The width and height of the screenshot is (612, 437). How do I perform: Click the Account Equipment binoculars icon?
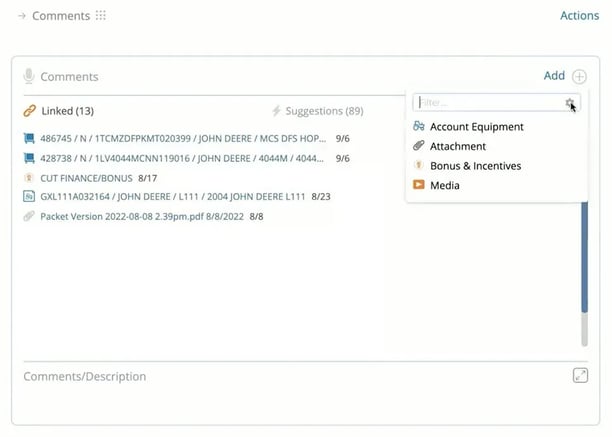[x=419, y=127]
